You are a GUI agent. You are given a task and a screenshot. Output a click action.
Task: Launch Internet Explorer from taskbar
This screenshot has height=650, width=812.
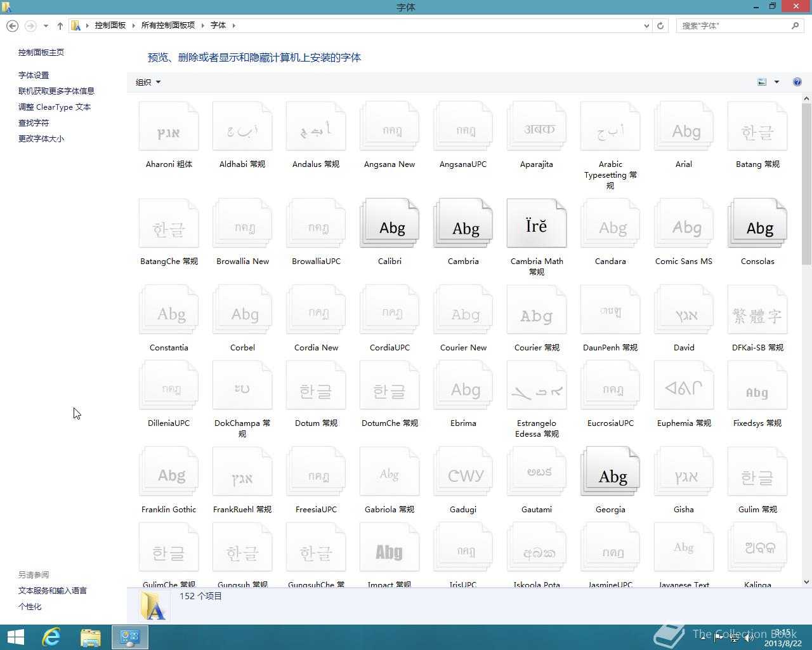51,637
